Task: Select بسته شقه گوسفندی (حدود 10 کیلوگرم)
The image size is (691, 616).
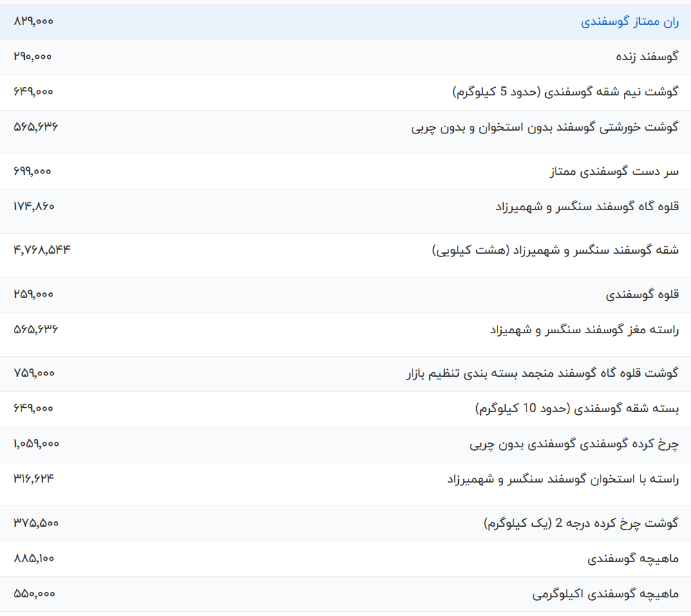Action: (577, 409)
